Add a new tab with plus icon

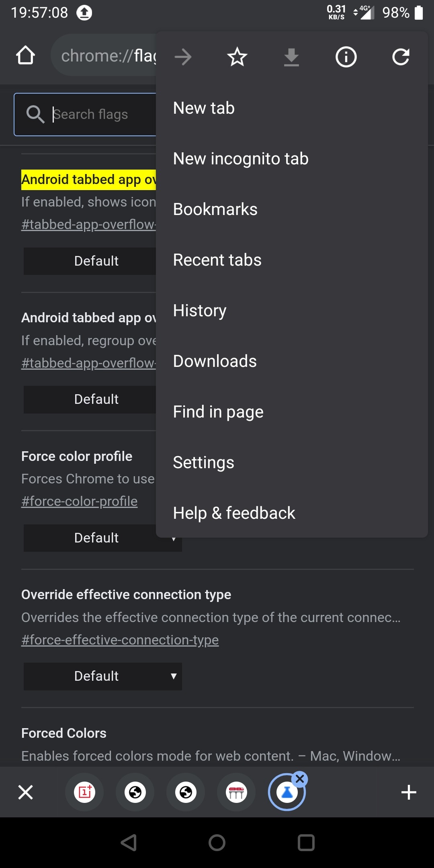(409, 792)
